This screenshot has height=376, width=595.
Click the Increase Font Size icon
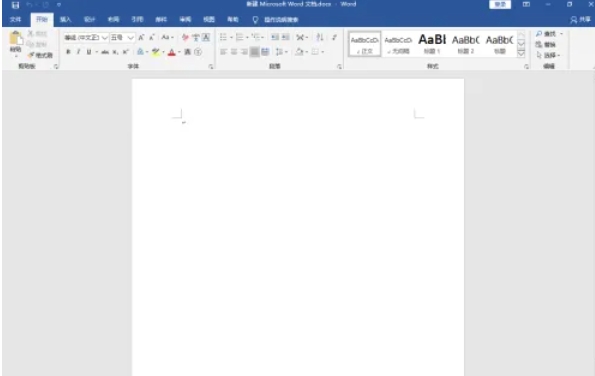point(141,37)
